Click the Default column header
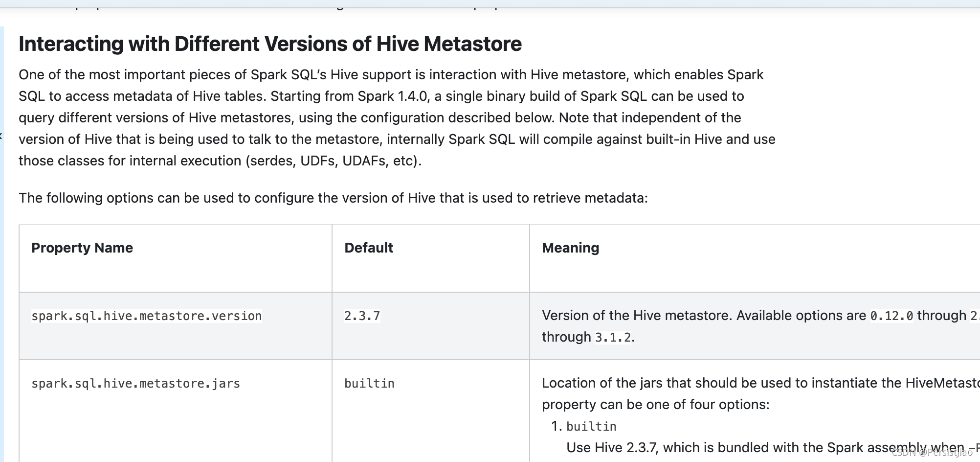The height and width of the screenshot is (462, 980). pos(369,248)
